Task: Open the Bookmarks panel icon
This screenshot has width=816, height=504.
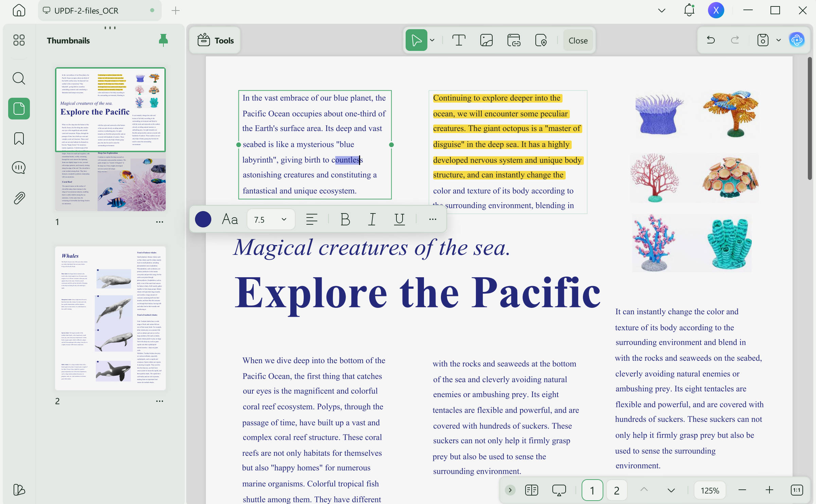Action: pos(19,138)
